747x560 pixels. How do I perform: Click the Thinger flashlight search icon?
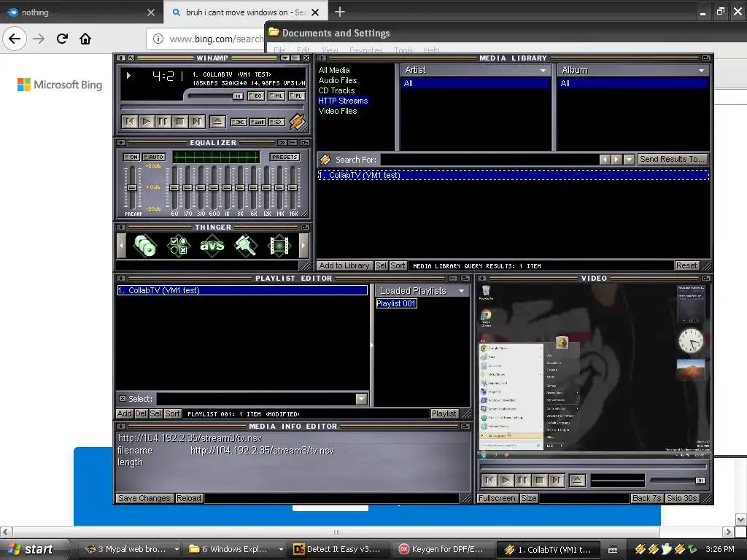point(245,246)
